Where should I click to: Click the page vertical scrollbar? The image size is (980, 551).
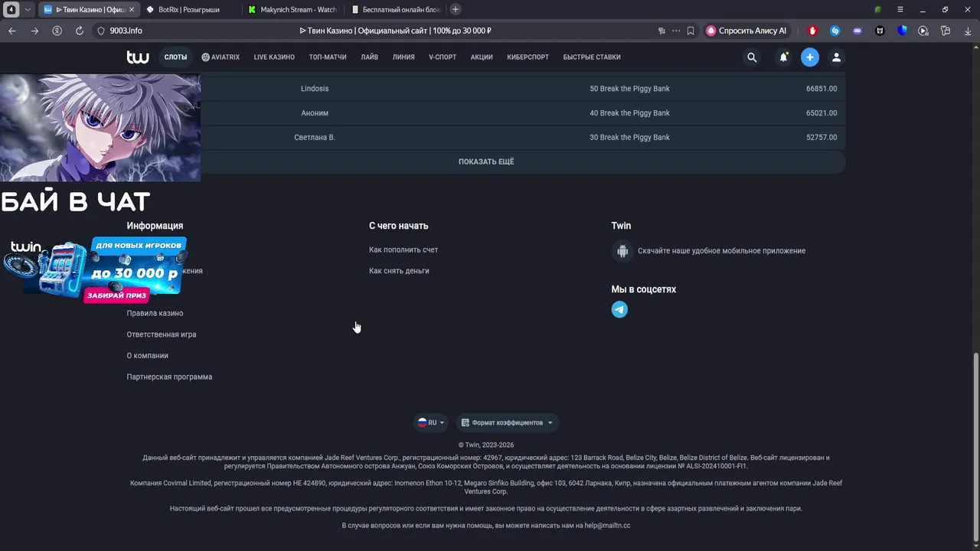975,448
